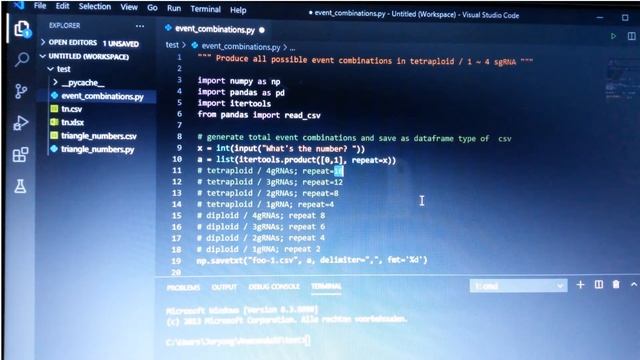Click the docstring line 'Produce all possible event combinations'
The width and height of the screenshot is (640, 360).
365,60
